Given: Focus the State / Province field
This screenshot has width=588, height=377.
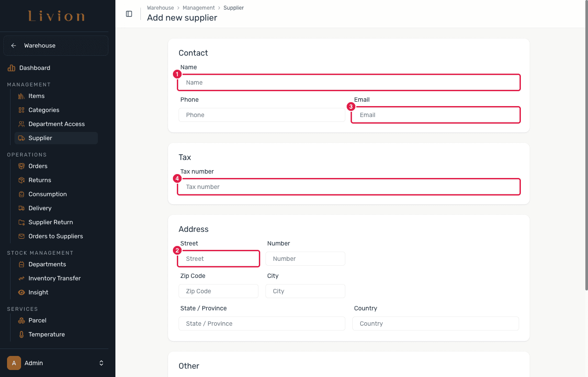Looking at the screenshot, I should [x=262, y=324].
